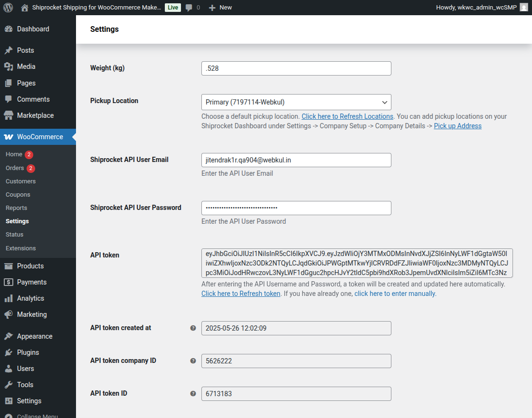Click the Comments icon in sidebar

[x=9, y=99]
